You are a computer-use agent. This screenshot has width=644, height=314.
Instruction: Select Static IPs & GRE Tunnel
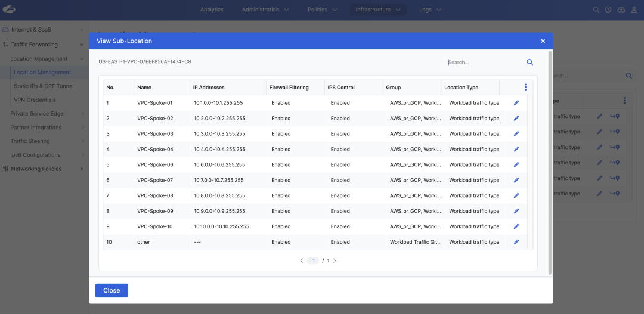tap(44, 86)
